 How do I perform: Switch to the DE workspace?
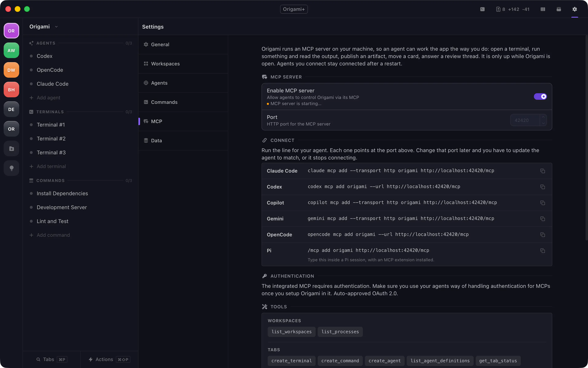[x=11, y=109]
